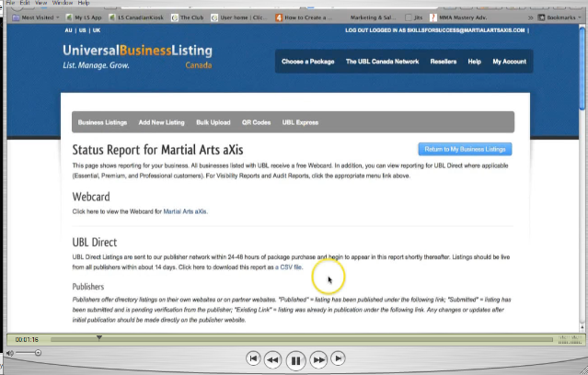Click the UBL Direct section heading
Image resolution: width=588 pixels, height=375 pixels.
click(x=95, y=243)
